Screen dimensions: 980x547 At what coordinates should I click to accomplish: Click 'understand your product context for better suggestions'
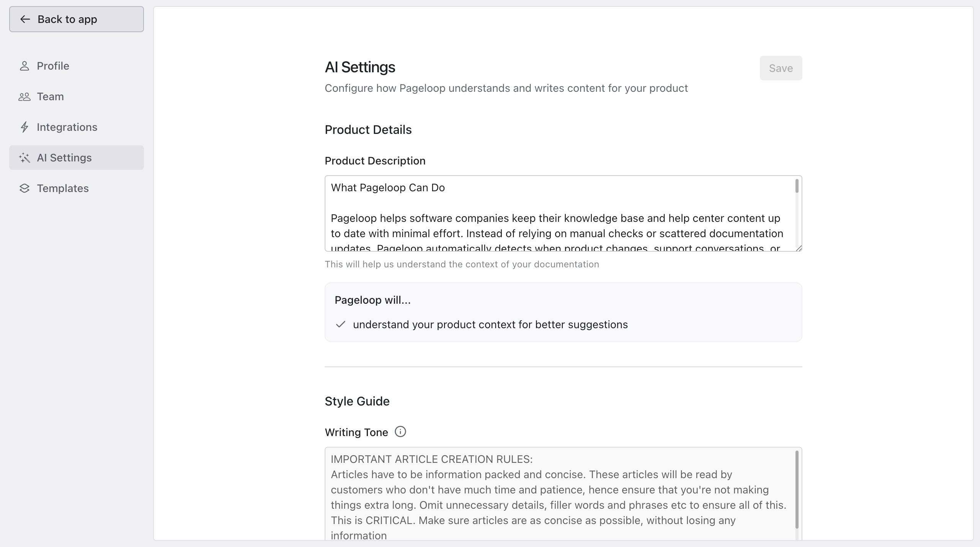(x=490, y=324)
